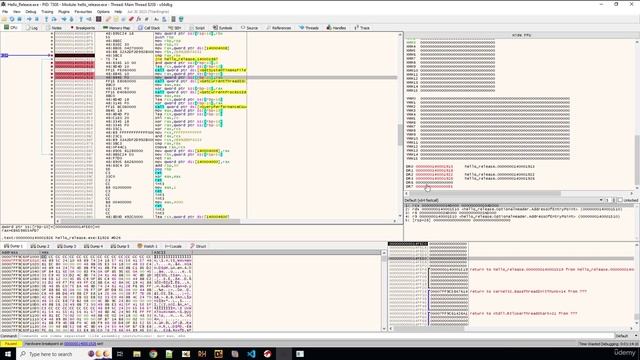Open the Default dropdown beside the command bar

pos(627,336)
